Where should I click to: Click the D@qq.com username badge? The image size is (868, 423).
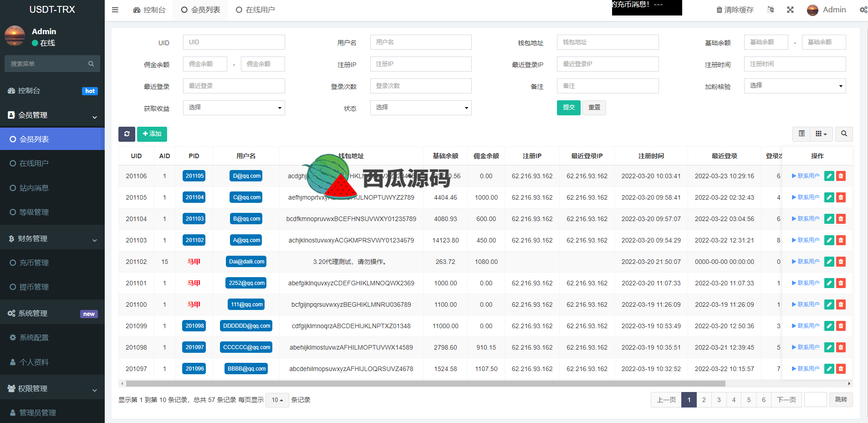[x=246, y=176]
